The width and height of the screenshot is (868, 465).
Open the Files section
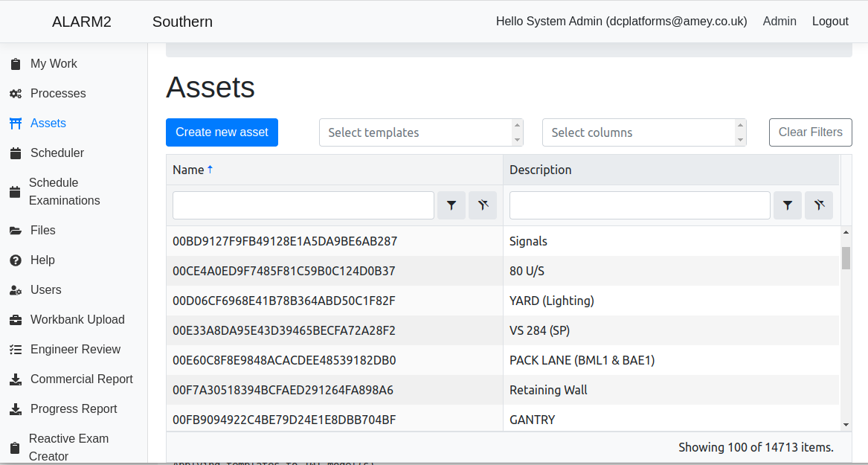42,231
